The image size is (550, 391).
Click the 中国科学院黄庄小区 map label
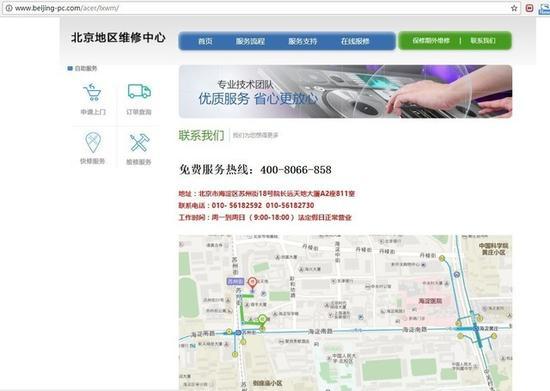(x=494, y=249)
